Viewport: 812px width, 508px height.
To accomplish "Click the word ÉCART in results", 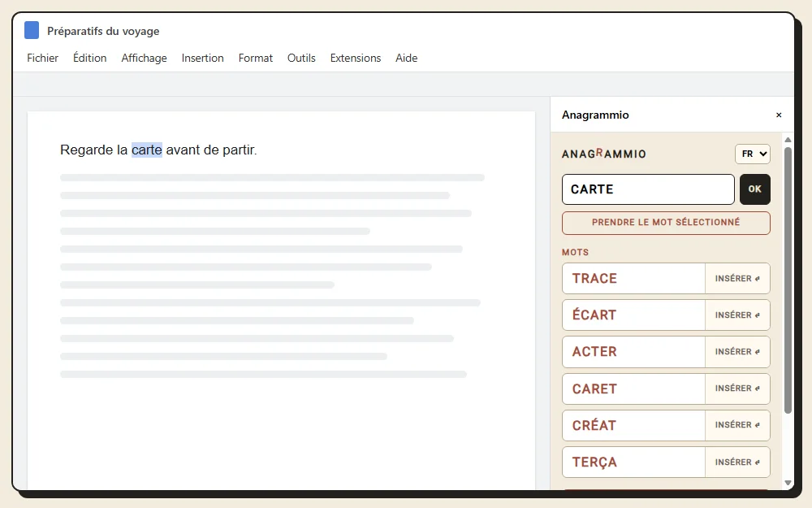I will click(594, 315).
